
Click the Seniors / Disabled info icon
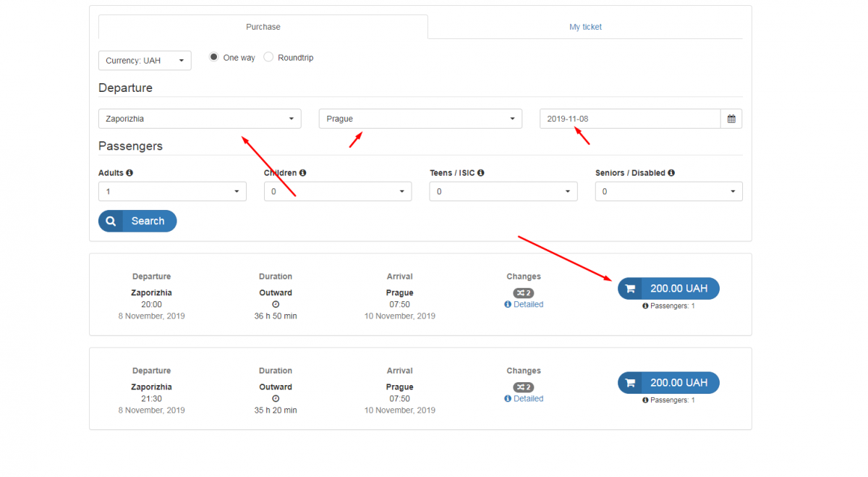point(671,173)
